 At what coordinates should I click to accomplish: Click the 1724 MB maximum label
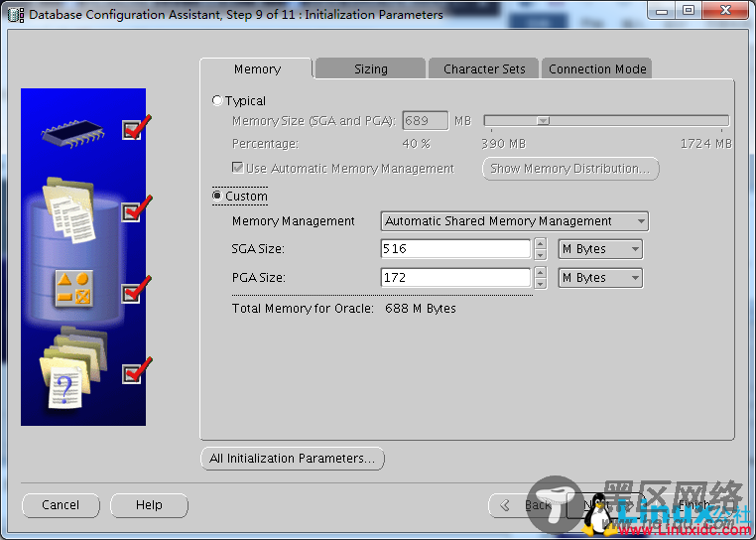706,144
